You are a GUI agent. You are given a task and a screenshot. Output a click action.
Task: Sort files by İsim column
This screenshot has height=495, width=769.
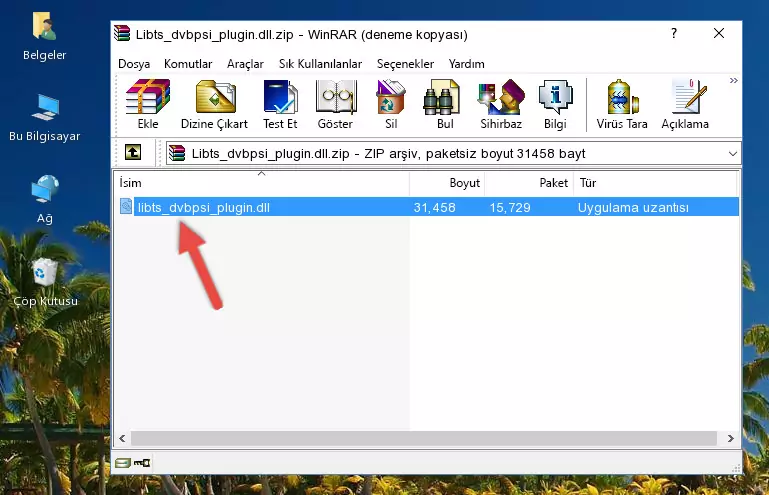(262, 183)
